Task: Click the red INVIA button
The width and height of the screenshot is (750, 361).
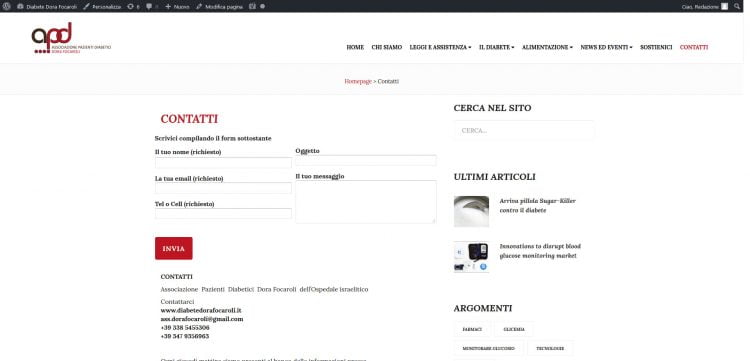Action: coord(174,249)
